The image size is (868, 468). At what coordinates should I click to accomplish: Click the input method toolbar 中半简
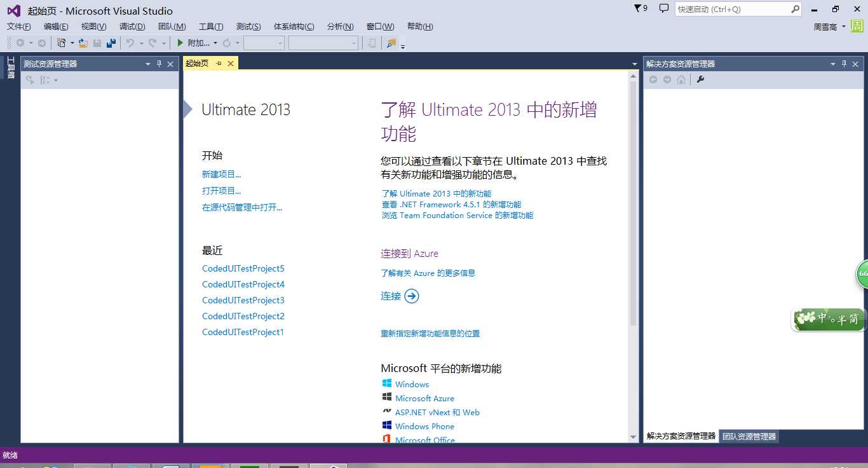(x=829, y=319)
